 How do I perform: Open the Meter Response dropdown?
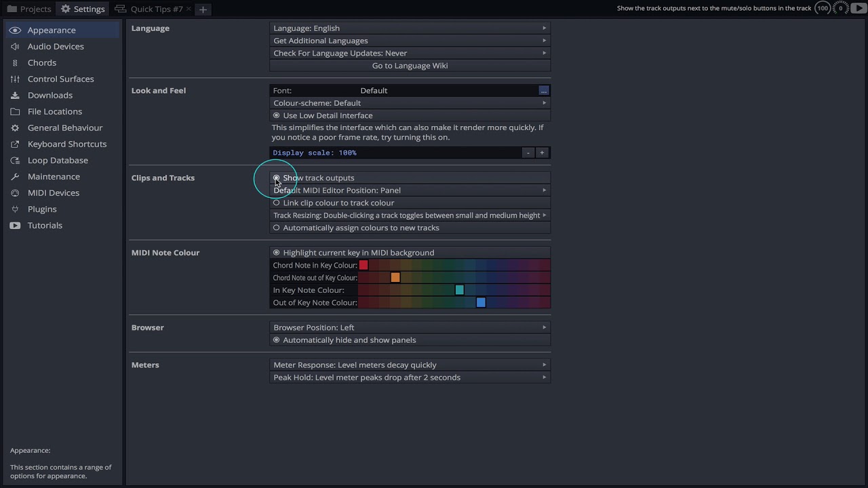pyautogui.click(x=410, y=365)
